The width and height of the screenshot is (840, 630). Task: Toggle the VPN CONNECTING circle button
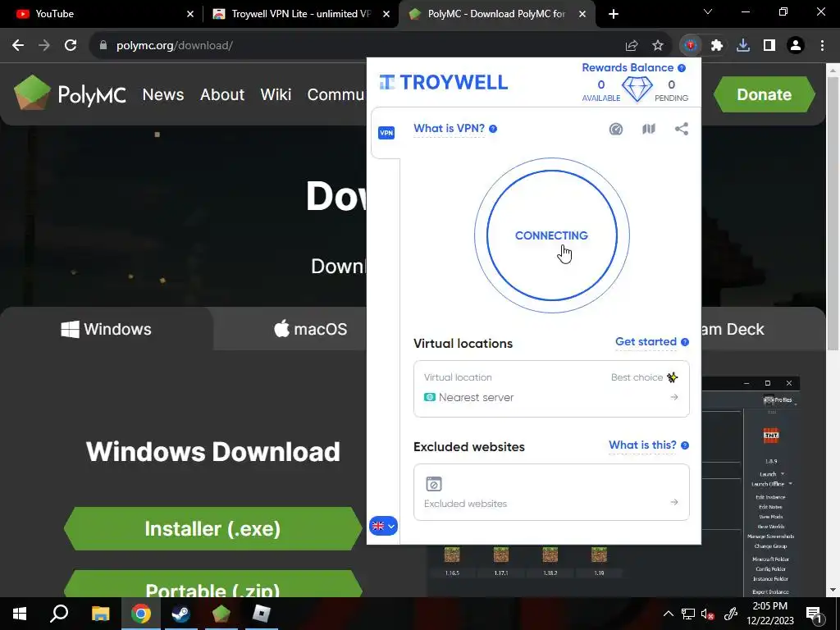(x=551, y=235)
